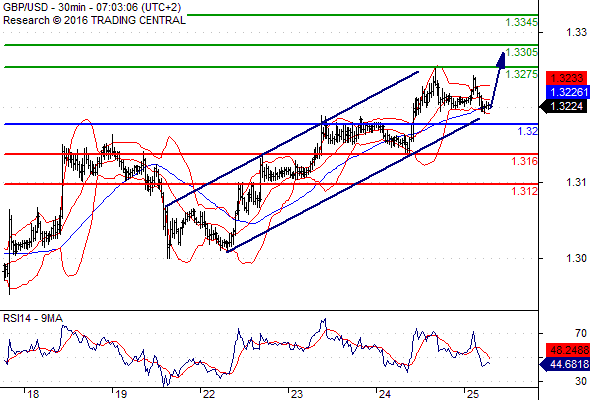The height and width of the screenshot is (400, 590).
Task: Click the red 1.312 support label
Action: click(x=525, y=191)
